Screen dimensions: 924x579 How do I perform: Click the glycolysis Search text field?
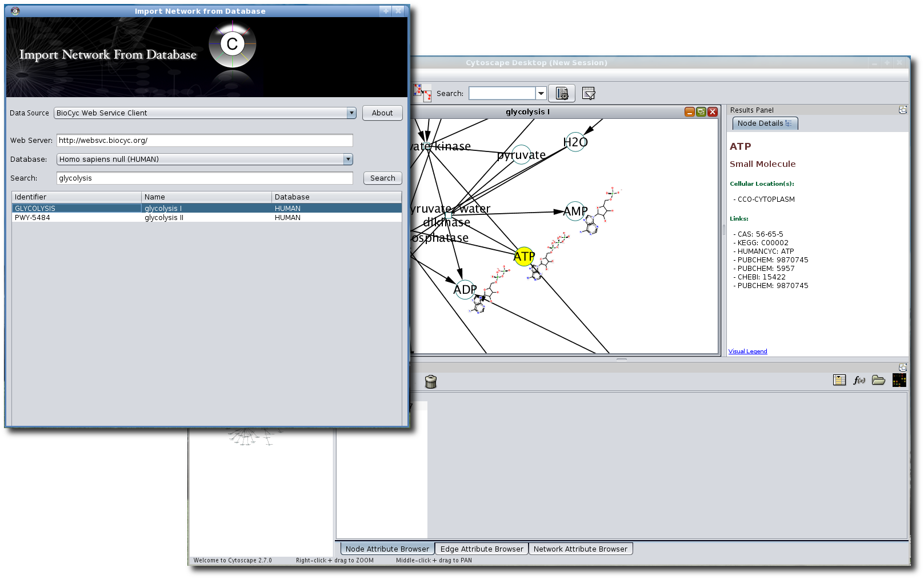point(205,178)
